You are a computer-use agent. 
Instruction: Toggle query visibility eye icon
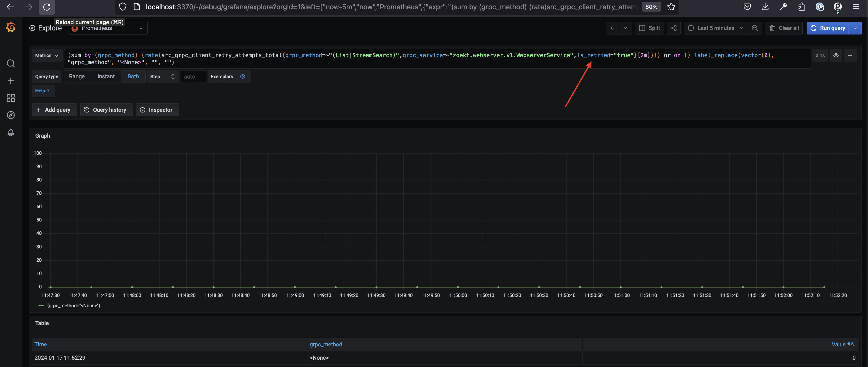[x=836, y=55]
